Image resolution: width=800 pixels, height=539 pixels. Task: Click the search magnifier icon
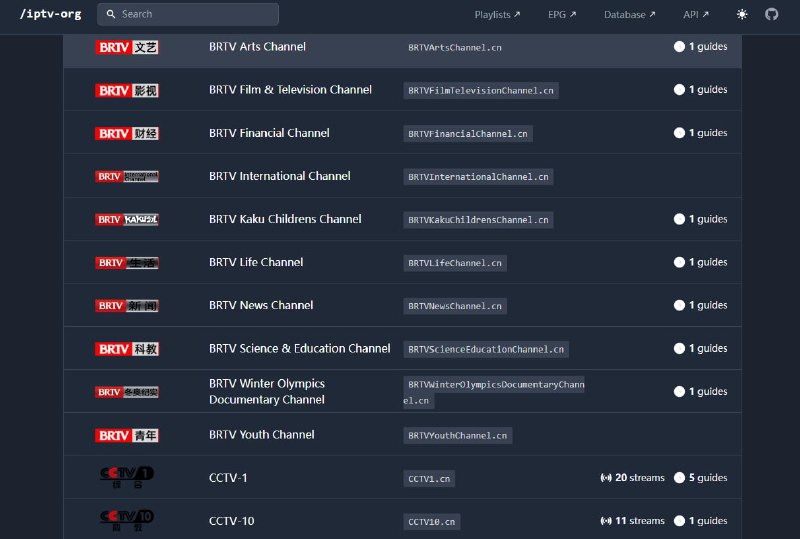pyautogui.click(x=111, y=14)
